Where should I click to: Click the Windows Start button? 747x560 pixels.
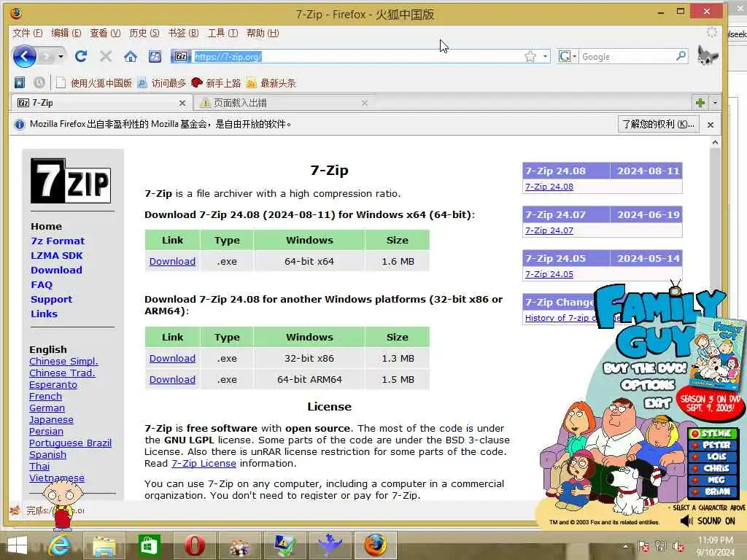pos(18,545)
